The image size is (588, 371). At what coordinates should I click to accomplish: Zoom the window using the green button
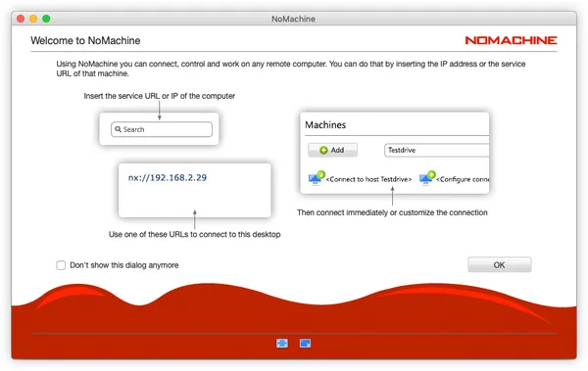46,19
